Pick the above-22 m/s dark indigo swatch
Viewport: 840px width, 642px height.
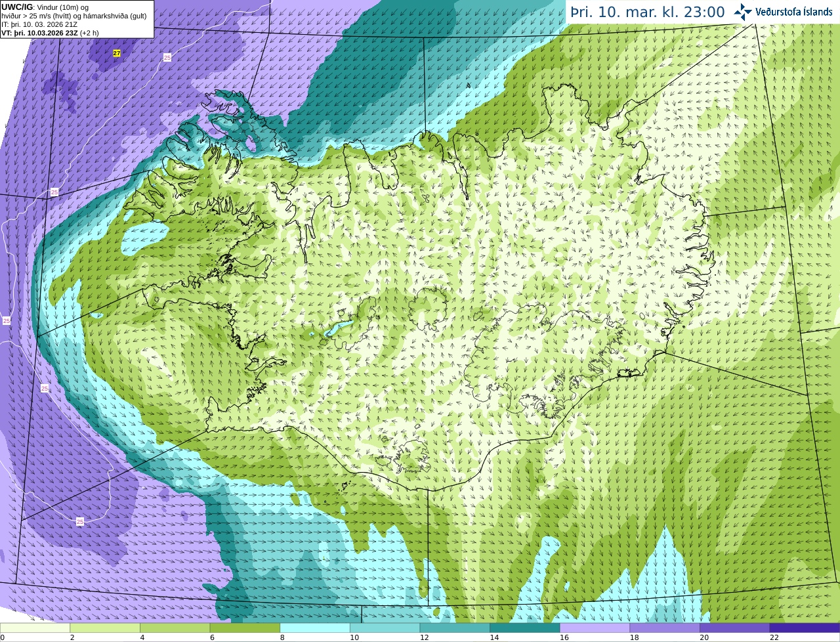coord(805,628)
